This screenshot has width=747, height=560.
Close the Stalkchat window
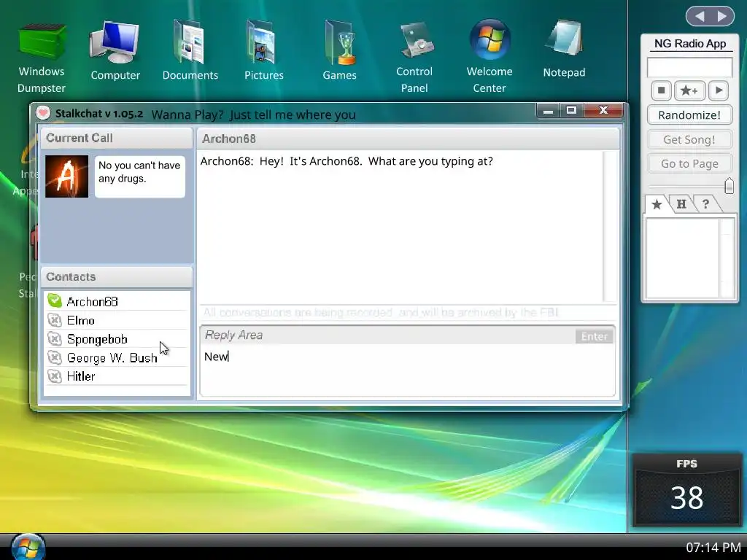point(603,111)
